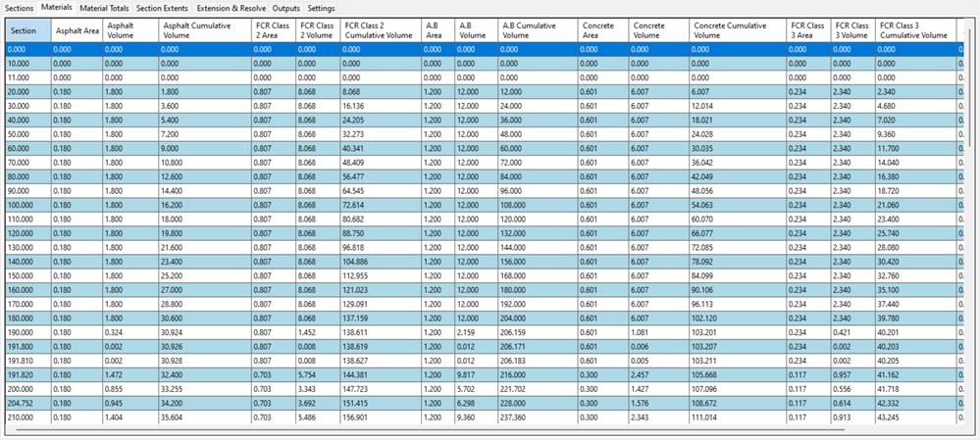Click the A.B Cumulative Volume header
980x440 pixels.
pyautogui.click(x=538, y=30)
